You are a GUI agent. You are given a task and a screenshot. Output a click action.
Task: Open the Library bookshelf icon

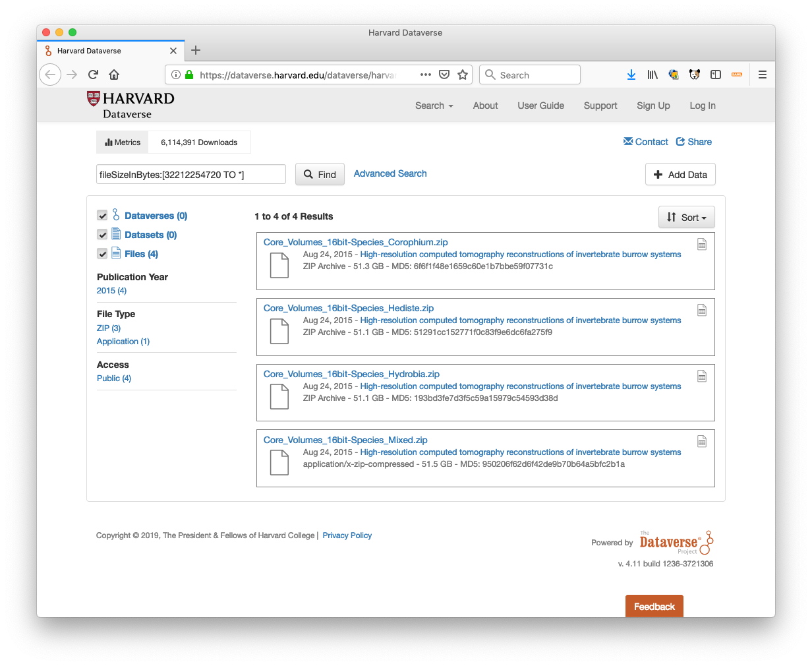(x=652, y=75)
